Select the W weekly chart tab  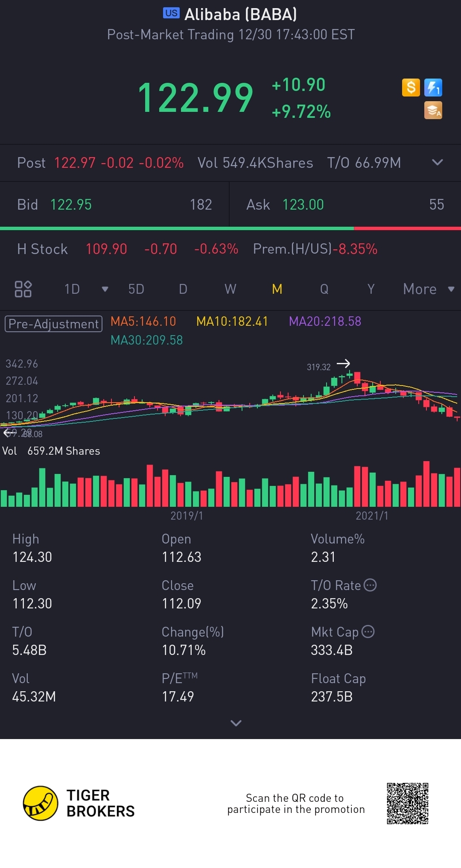click(x=230, y=289)
